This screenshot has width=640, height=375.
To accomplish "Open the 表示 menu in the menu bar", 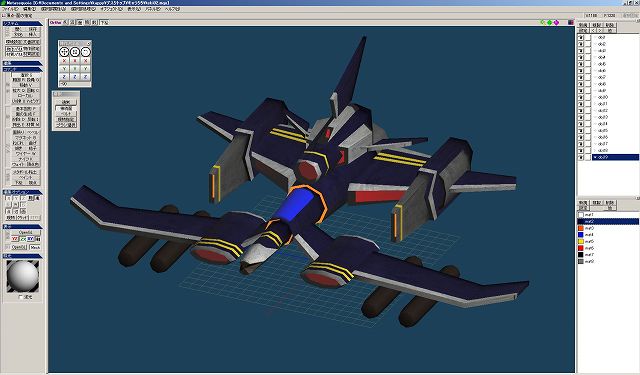I will coord(133,9).
